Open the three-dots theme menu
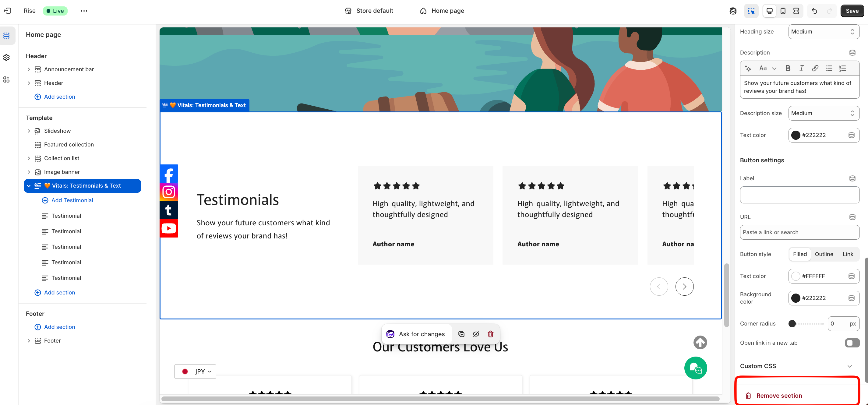Screen dimensions: 868x405 click(84, 11)
